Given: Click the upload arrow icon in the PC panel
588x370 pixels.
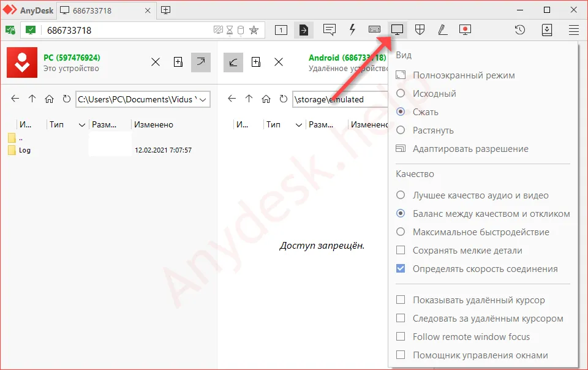Looking at the screenshot, I should click(x=201, y=62).
